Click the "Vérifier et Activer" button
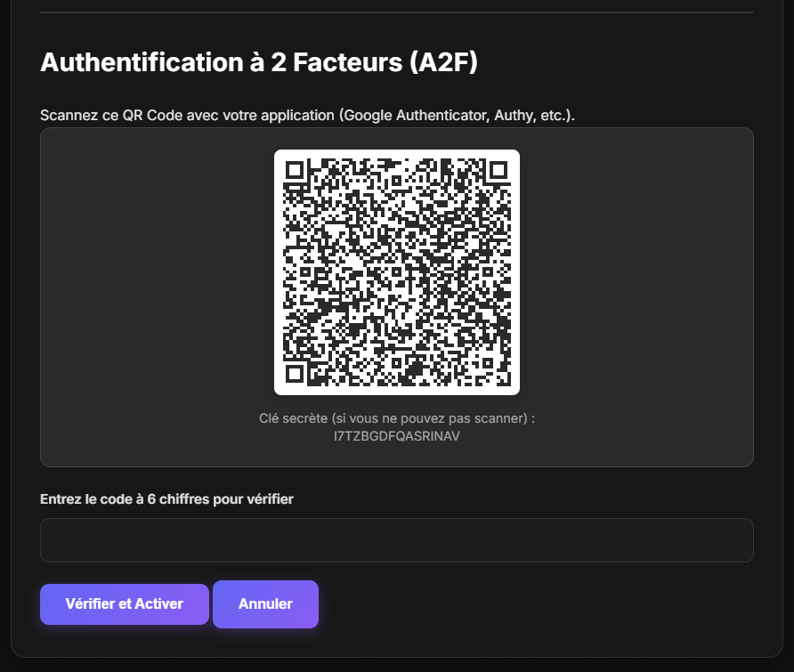Viewport: 794px width, 672px height. tap(124, 604)
